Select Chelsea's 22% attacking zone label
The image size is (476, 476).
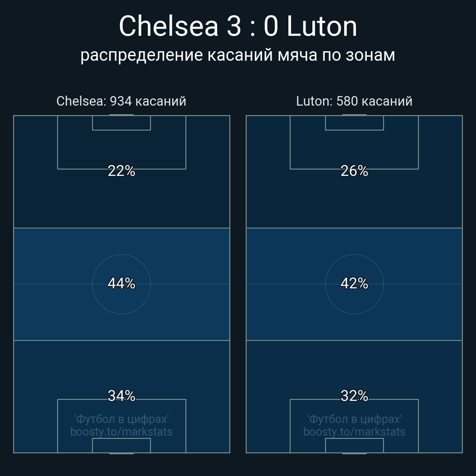coord(121,171)
